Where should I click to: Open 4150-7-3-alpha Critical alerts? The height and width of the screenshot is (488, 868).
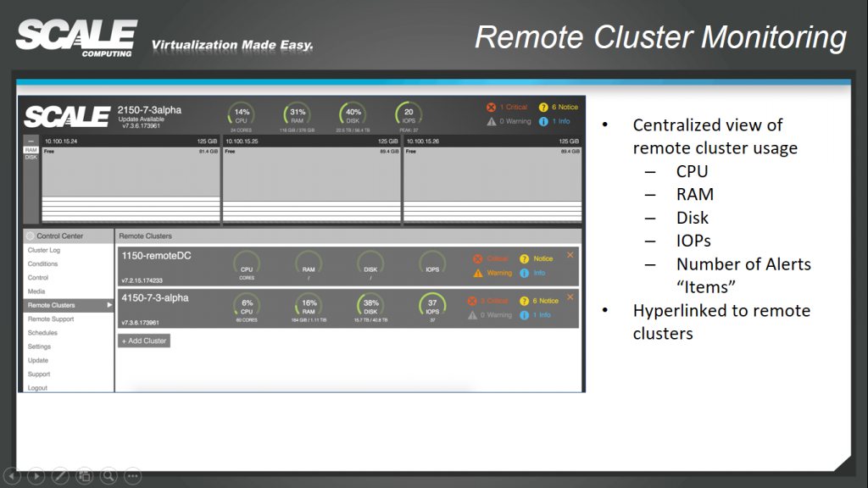coord(487,301)
